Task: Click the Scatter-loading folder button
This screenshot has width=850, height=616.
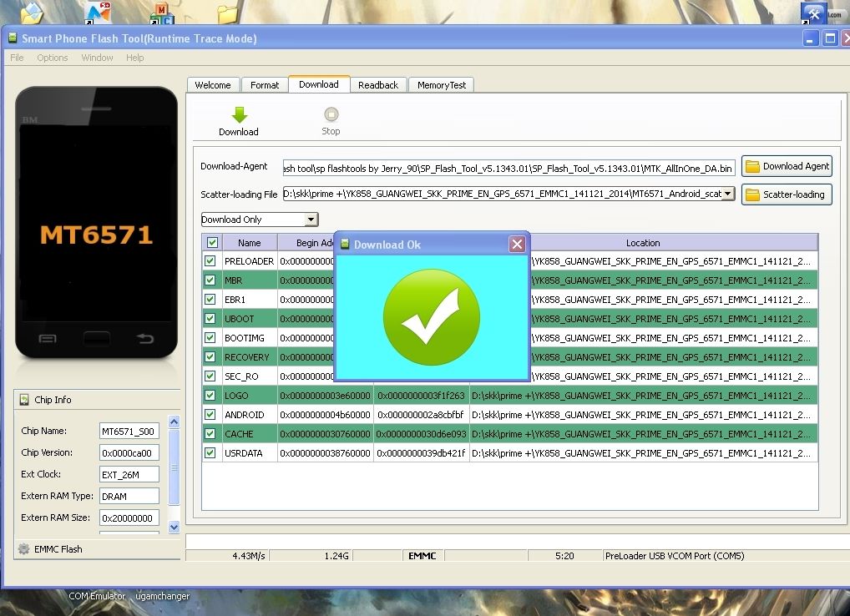Action: (x=787, y=194)
